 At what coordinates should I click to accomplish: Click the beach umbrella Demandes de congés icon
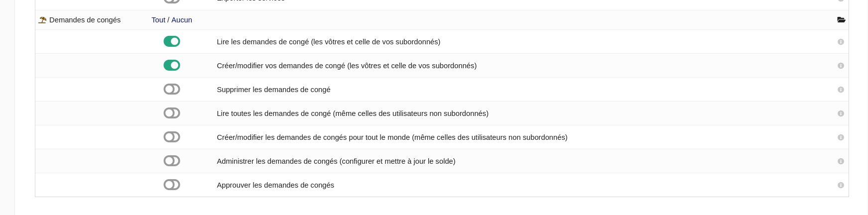point(42,20)
